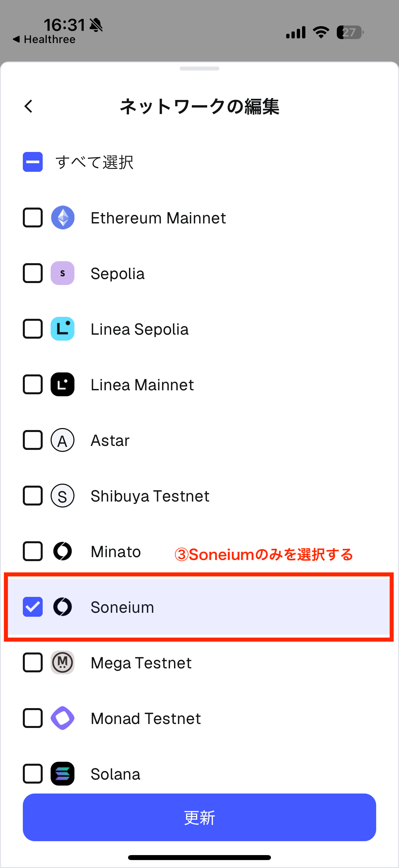Tap the sheet drag handle at top
The height and width of the screenshot is (868, 399).
click(199, 69)
